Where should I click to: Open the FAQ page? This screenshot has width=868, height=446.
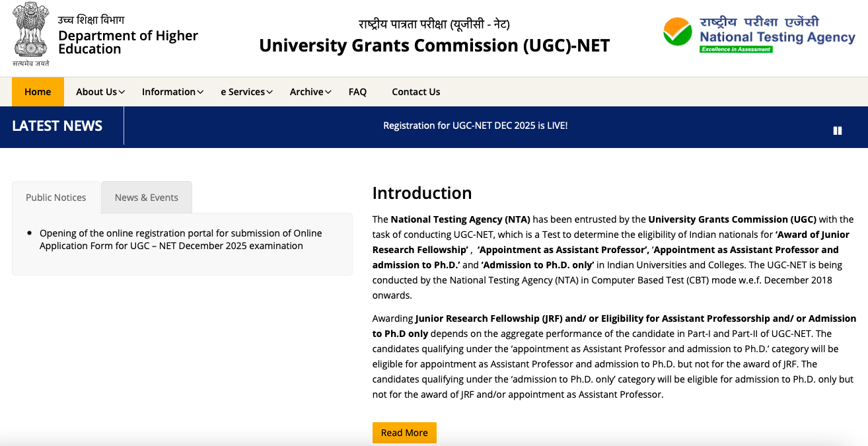[357, 92]
